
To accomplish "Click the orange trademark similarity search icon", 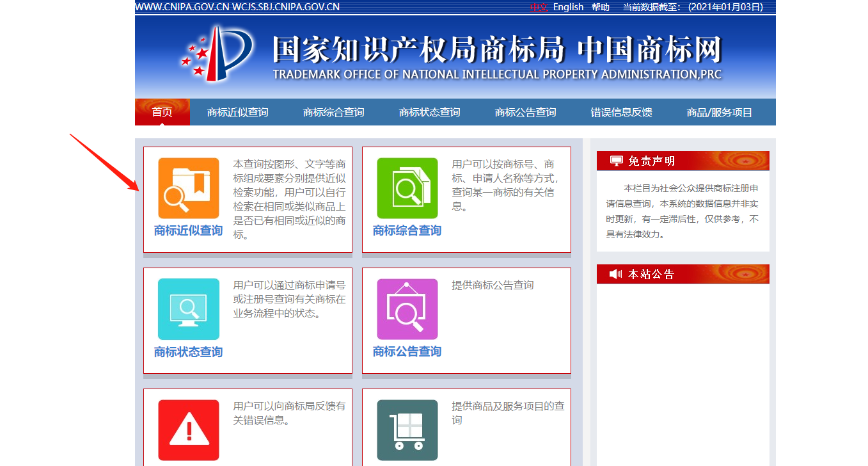I will click(x=188, y=188).
